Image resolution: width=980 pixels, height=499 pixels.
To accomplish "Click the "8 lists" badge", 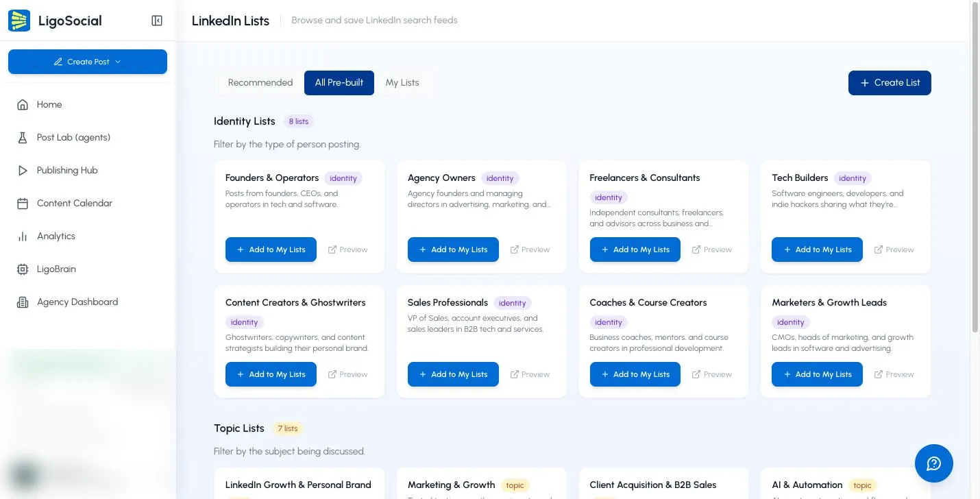I will click(x=299, y=121).
